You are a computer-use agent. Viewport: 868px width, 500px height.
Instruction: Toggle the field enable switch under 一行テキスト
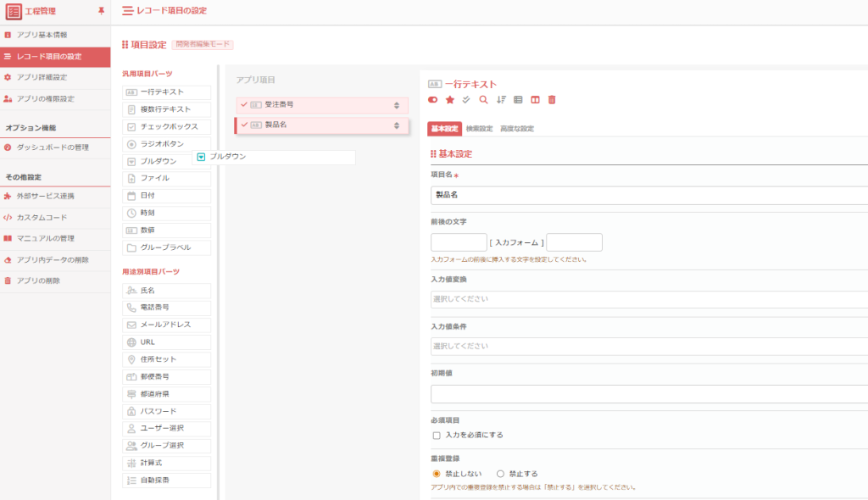pos(433,100)
